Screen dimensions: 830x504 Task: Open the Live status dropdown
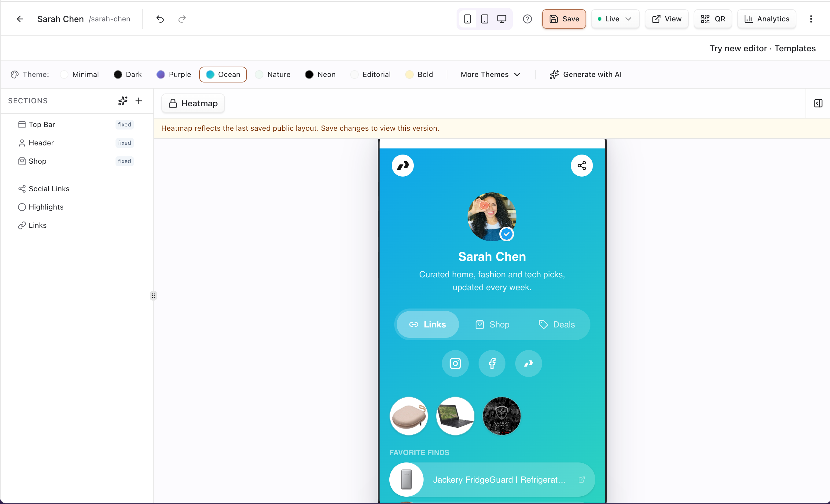pos(615,19)
